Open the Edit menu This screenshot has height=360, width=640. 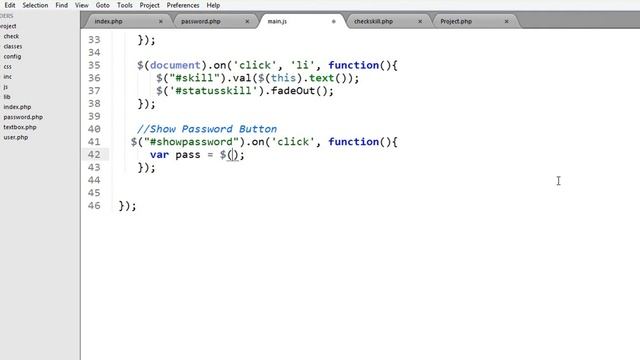(x=9, y=5)
